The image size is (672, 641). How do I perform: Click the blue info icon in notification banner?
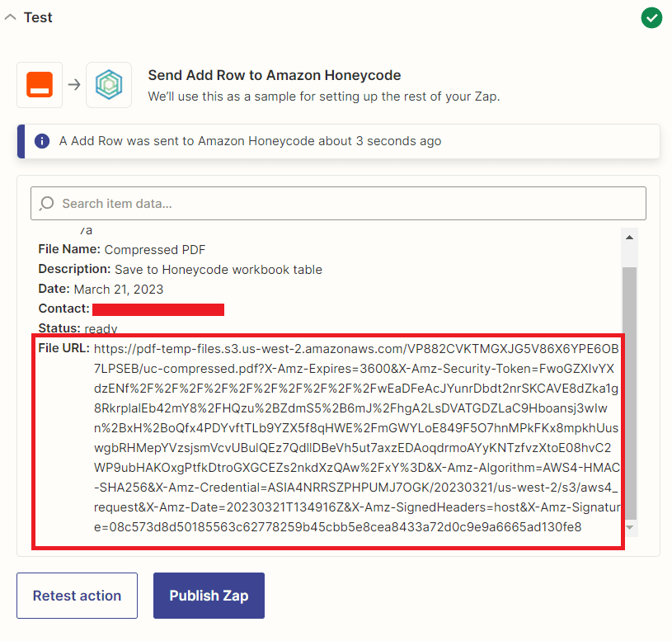click(x=42, y=140)
